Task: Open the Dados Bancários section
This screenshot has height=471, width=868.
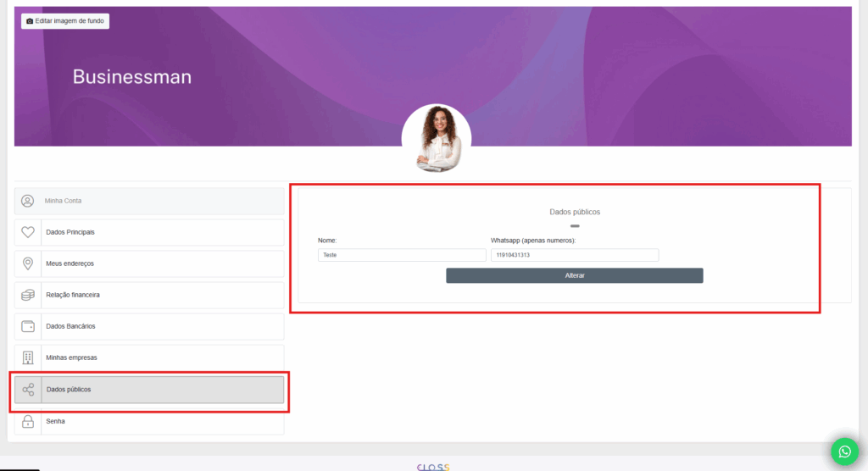Action: point(149,326)
